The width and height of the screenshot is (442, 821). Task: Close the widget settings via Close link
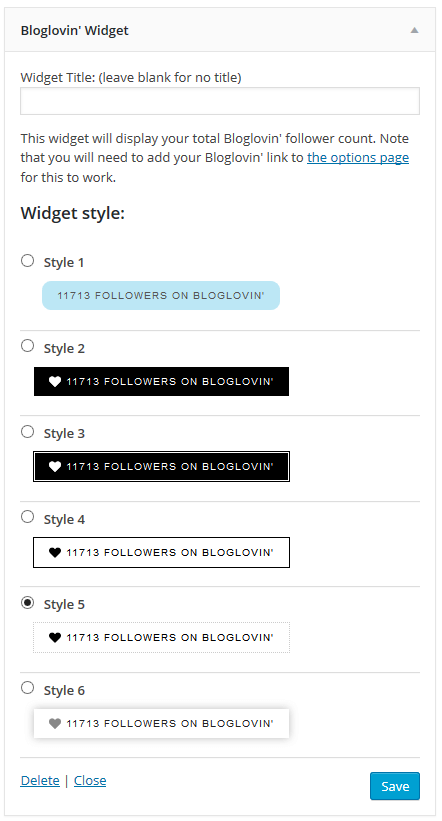(90, 781)
